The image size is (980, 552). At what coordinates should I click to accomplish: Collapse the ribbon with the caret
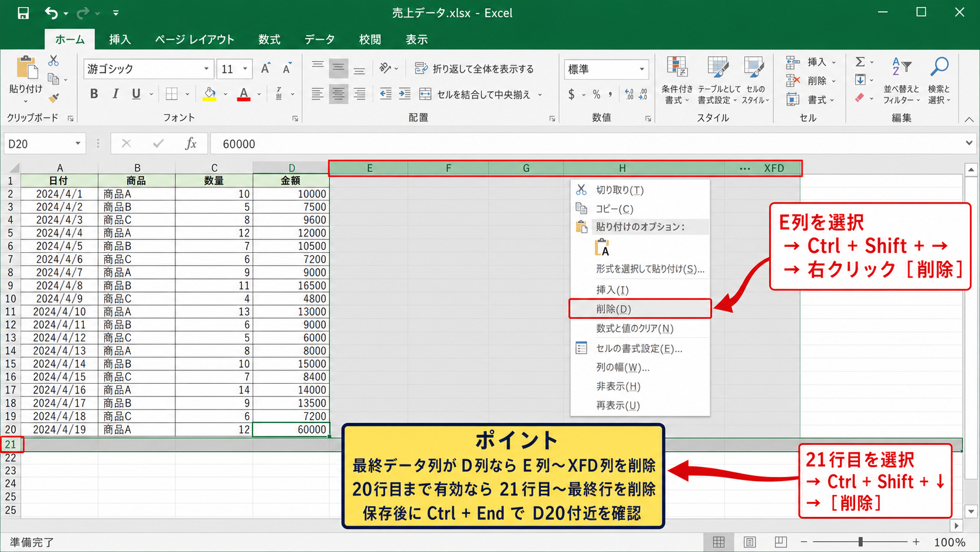[x=969, y=119]
